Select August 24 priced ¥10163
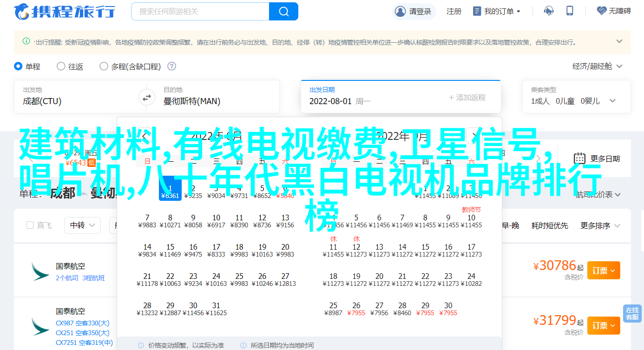 (216, 279)
